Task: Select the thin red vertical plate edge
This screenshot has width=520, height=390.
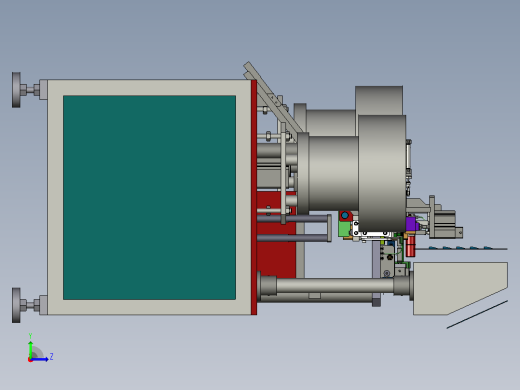Action: pos(254,197)
